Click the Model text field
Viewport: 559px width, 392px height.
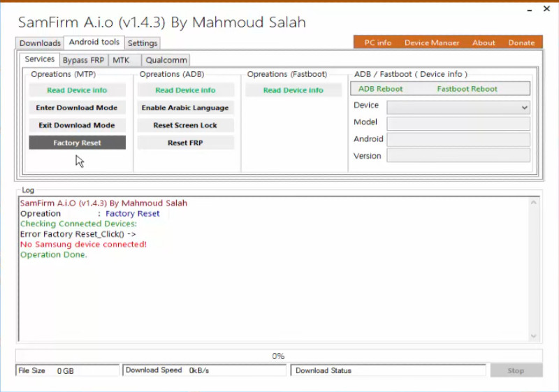[458, 123]
